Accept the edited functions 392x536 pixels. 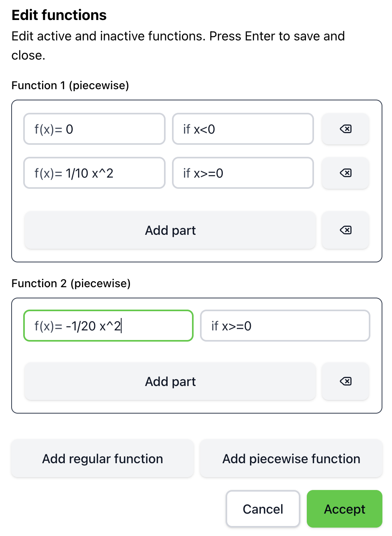coord(344,509)
